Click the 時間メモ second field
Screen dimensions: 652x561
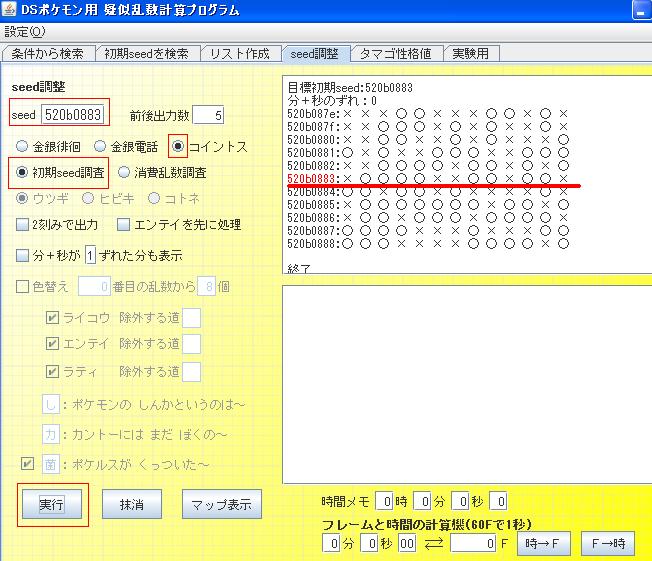click(x=460, y=501)
